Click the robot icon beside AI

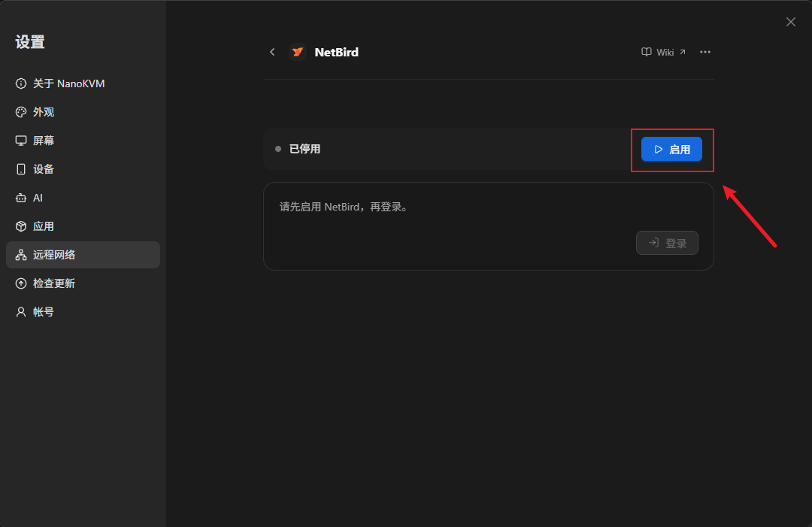point(21,198)
